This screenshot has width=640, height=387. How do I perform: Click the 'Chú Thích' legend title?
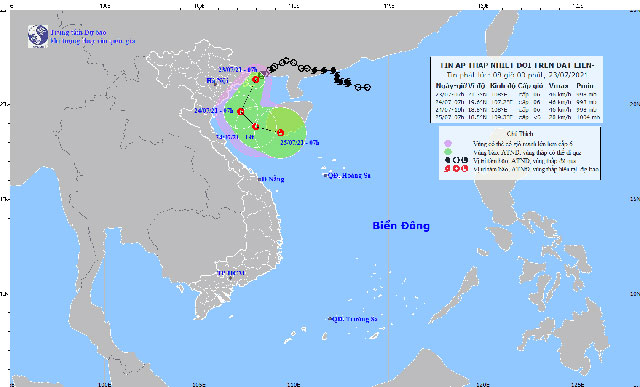(x=519, y=133)
